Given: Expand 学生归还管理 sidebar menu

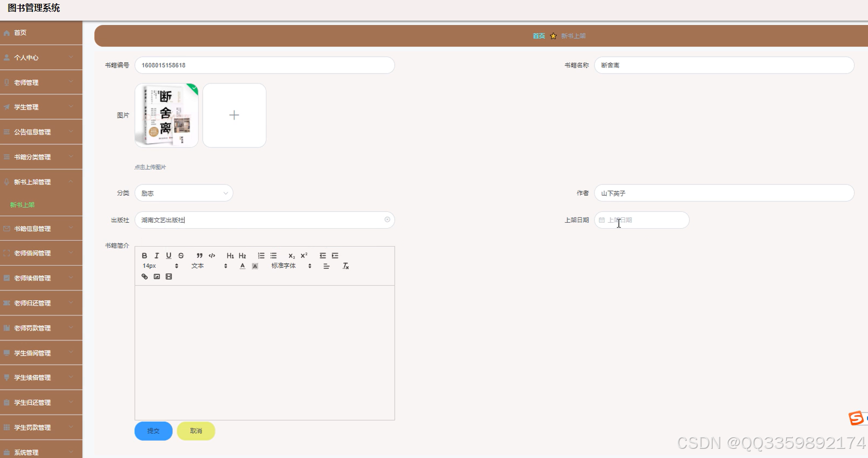Looking at the screenshot, I should click(41, 403).
